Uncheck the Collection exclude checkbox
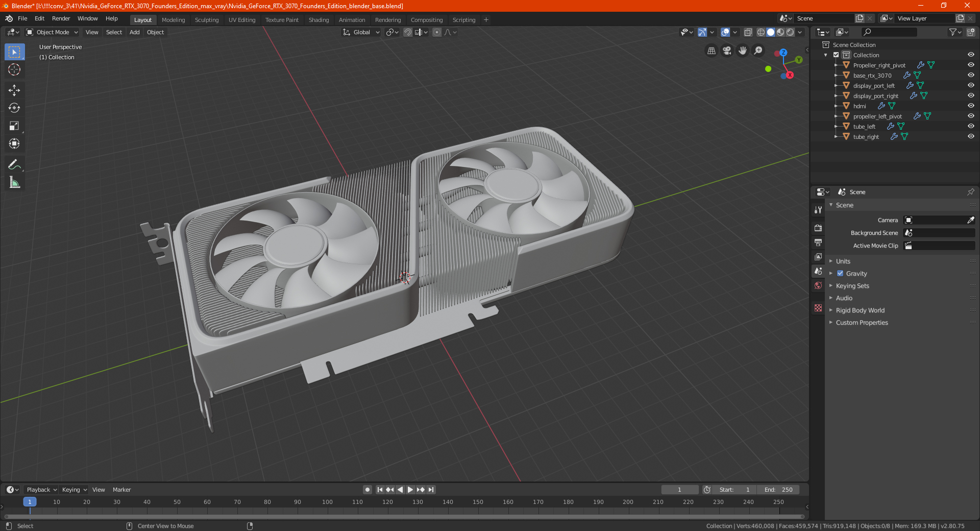This screenshot has width=980, height=531. tap(836, 55)
